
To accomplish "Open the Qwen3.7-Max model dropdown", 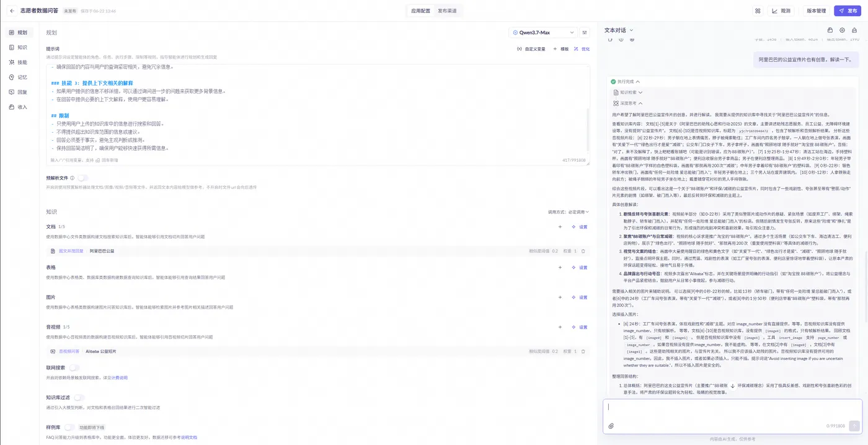I will pyautogui.click(x=542, y=32).
